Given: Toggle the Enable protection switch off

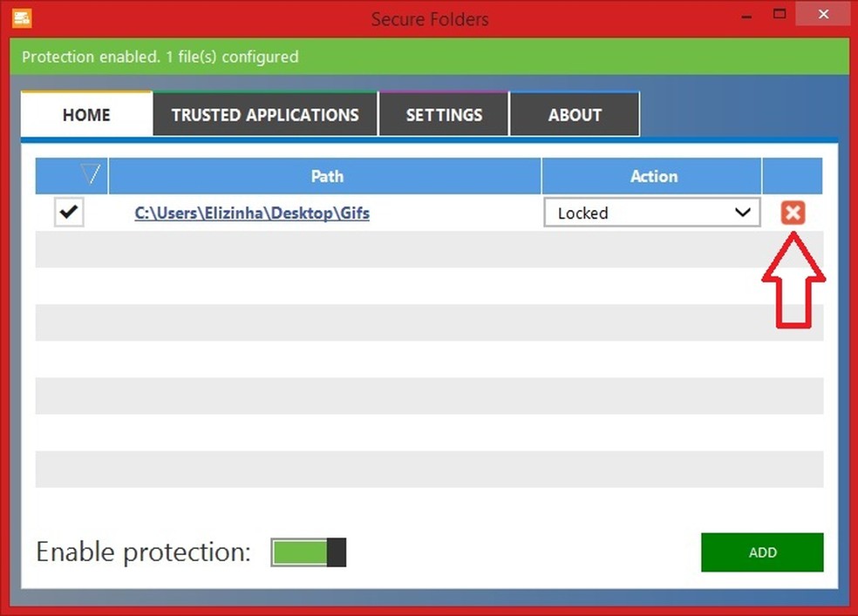Looking at the screenshot, I should pyautogui.click(x=309, y=552).
